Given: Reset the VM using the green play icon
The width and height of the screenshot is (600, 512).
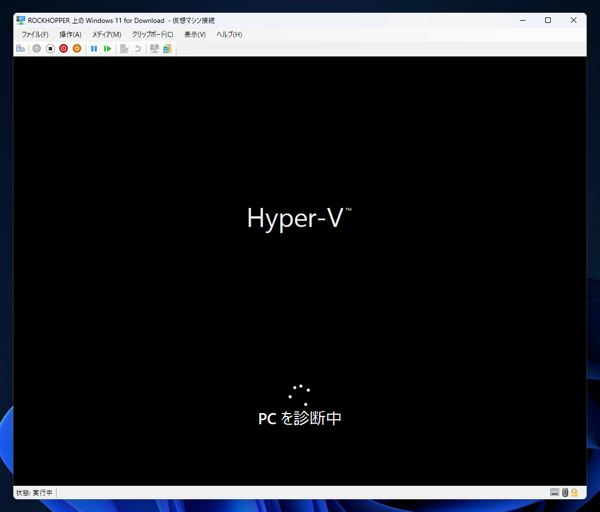Looking at the screenshot, I should pyautogui.click(x=107, y=49).
